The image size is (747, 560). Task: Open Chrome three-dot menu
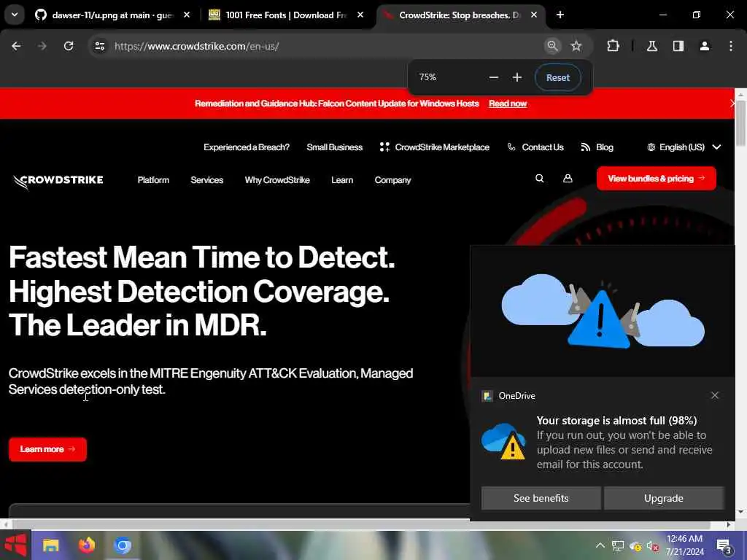pos(731,46)
